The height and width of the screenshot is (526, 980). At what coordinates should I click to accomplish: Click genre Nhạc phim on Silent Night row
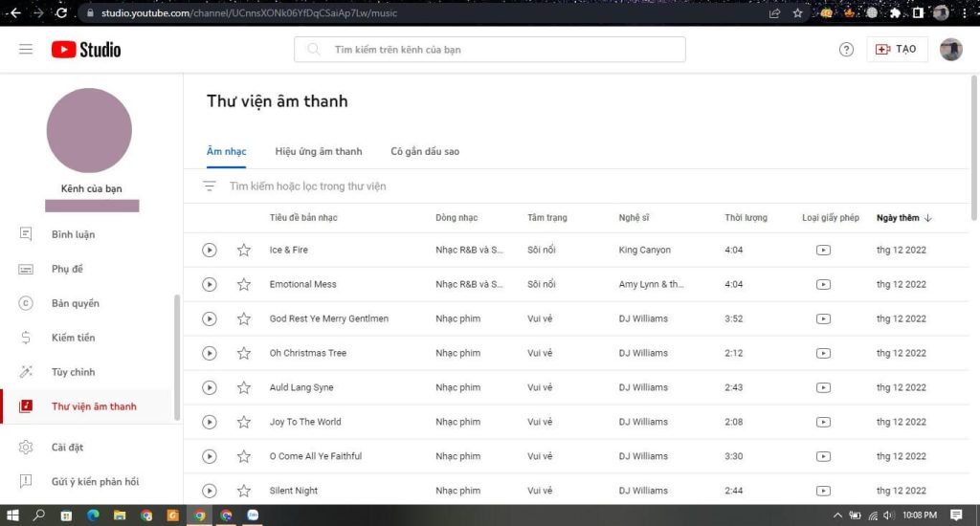(458, 491)
